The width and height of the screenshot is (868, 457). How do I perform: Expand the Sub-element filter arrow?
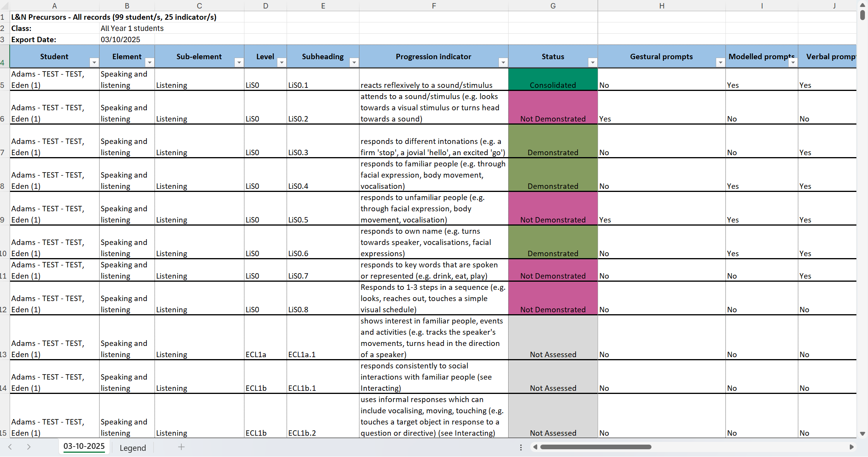click(239, 63)
